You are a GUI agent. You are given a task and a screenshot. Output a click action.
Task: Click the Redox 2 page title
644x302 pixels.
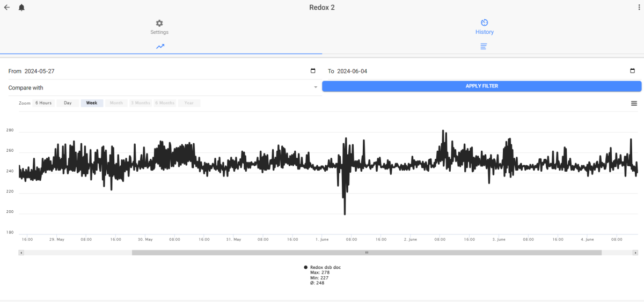(x=322, y=8)
